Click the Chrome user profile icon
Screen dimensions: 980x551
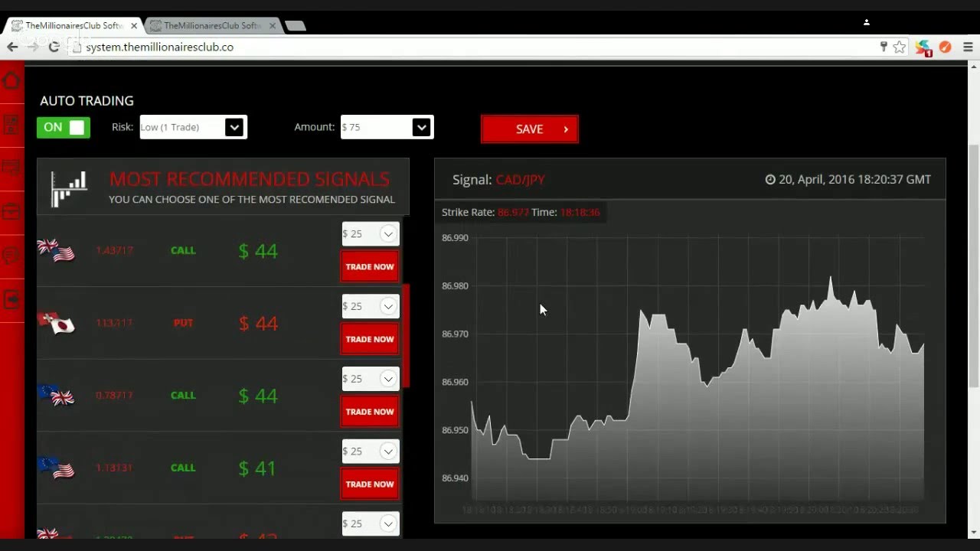[x=867, y=22]
